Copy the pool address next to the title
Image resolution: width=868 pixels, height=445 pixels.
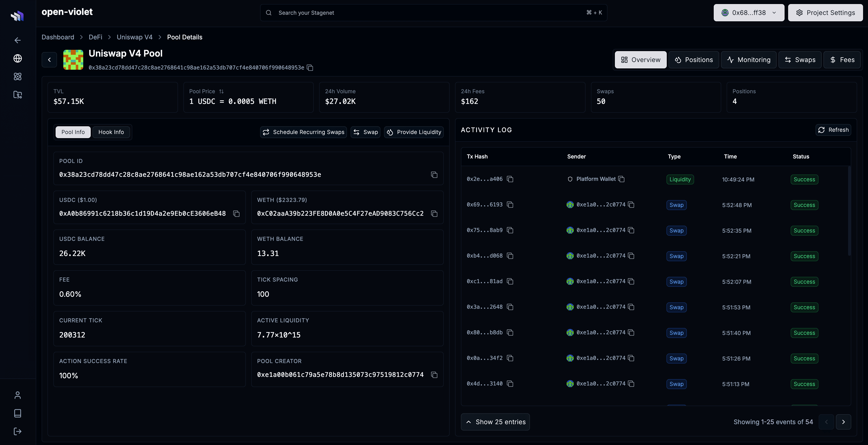(310, 68)
